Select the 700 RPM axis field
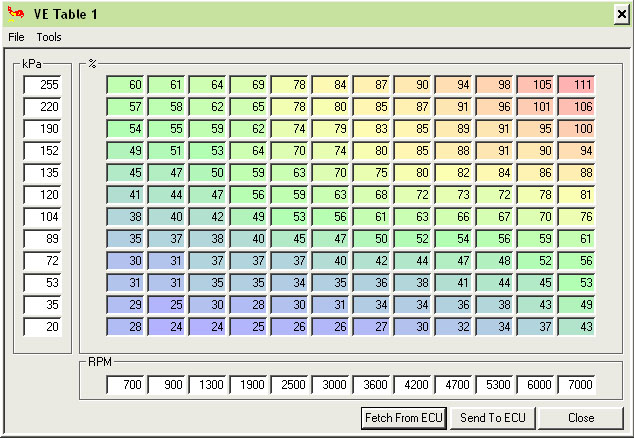The width and height of the screenshot is (634, 438). click(x=127, y=385)
